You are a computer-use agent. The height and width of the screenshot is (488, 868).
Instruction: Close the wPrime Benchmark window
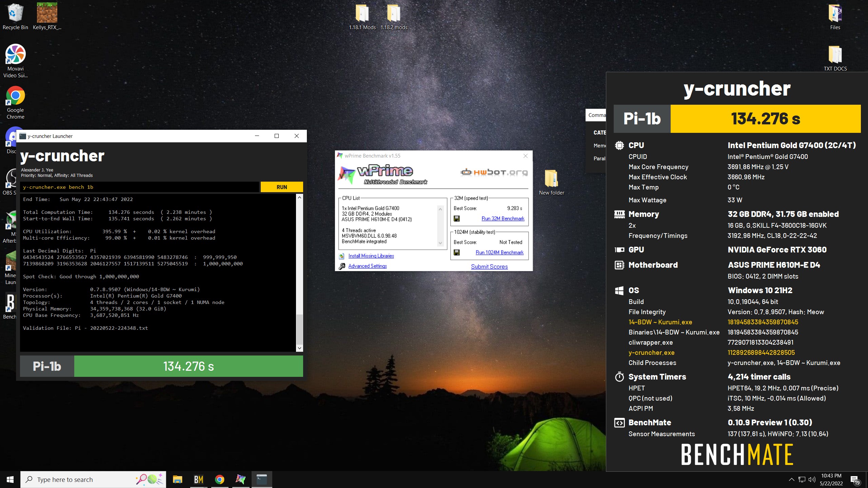coord(525,156)
